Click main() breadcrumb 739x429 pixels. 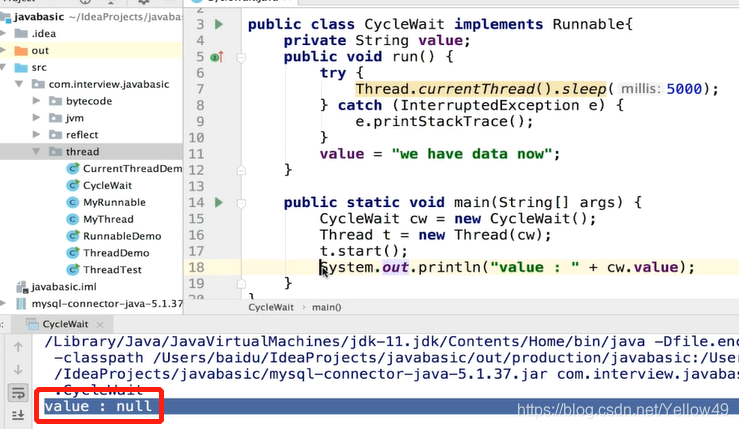click(x=327, y=307)
